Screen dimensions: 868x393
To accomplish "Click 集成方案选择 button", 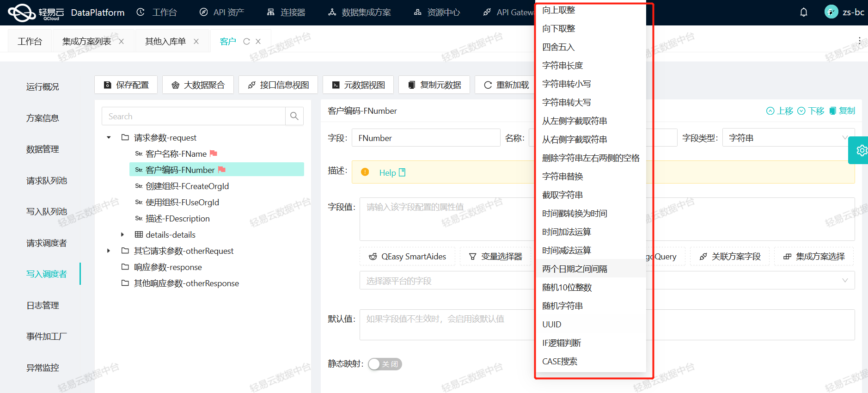I will tap(814, 256).
